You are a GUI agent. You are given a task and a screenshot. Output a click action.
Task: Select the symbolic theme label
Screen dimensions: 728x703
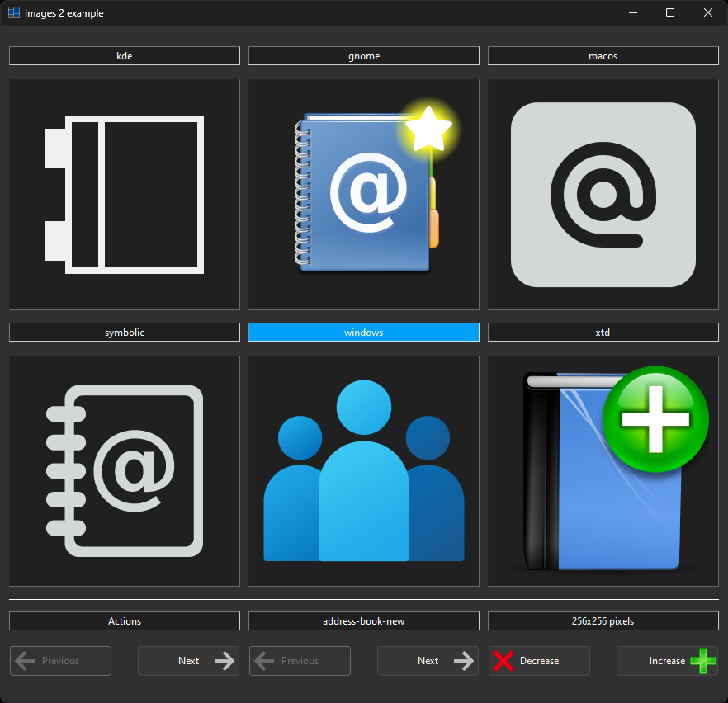pos(124,333)
